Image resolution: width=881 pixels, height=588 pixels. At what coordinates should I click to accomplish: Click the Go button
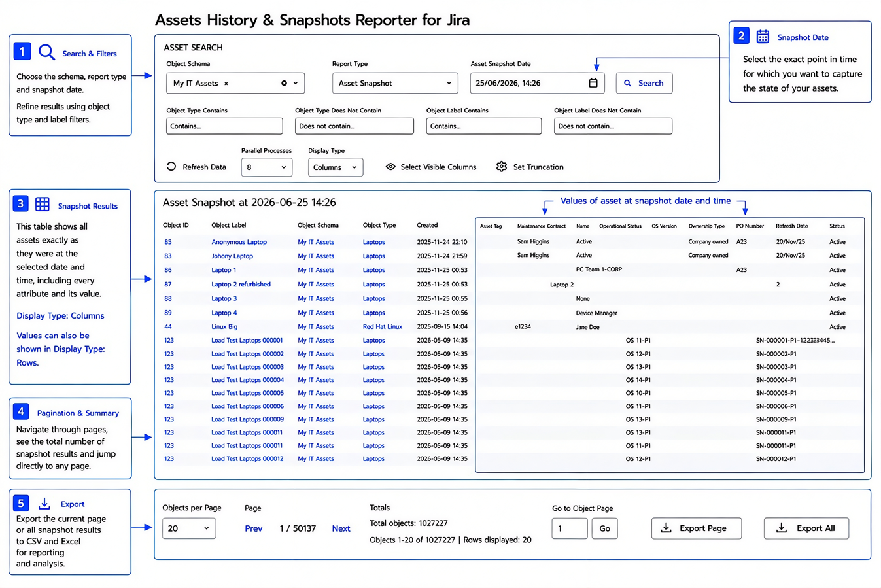click(x=605, y=528)
